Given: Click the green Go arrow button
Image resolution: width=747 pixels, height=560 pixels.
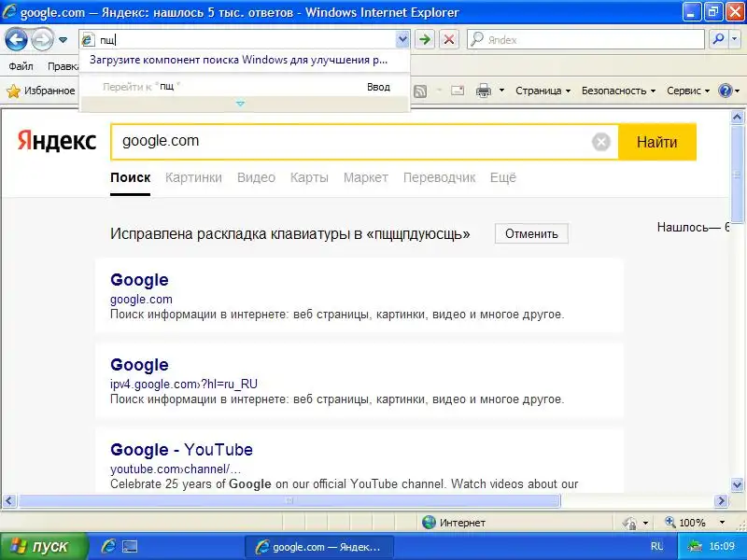Looking at the screenshot, I should click(425, 39).
